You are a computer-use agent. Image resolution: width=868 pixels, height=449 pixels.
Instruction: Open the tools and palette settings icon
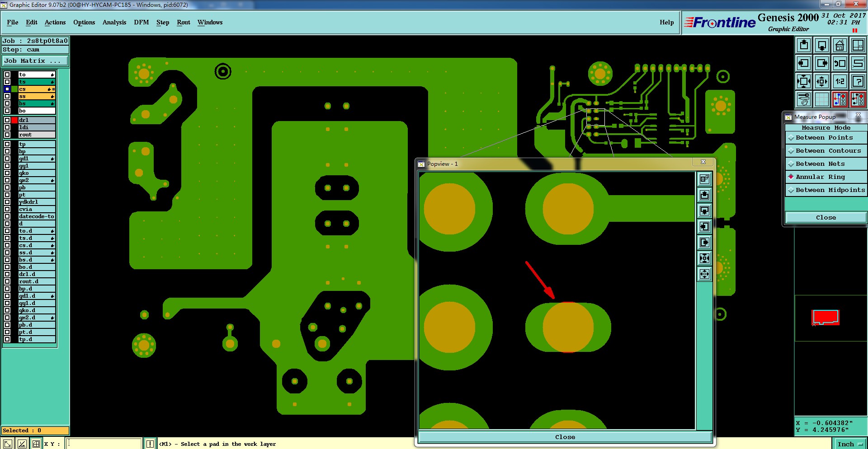click(x=804, y=99)
